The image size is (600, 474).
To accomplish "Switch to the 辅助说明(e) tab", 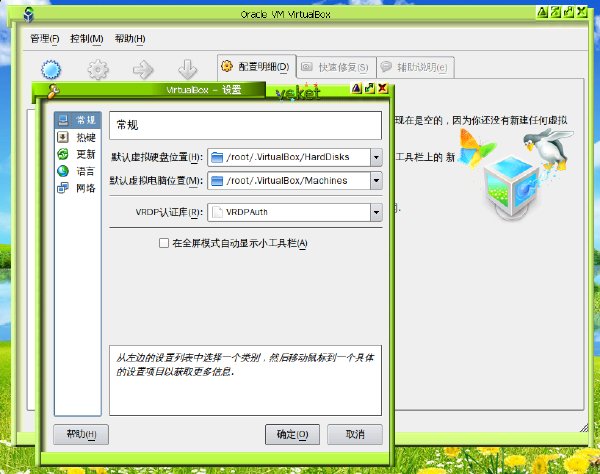I will point(416,67).
